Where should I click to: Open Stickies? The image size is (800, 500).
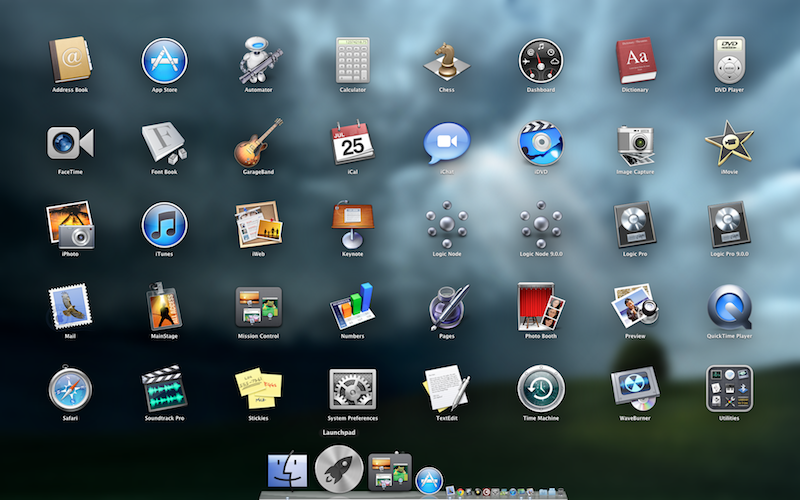[259, 388]
